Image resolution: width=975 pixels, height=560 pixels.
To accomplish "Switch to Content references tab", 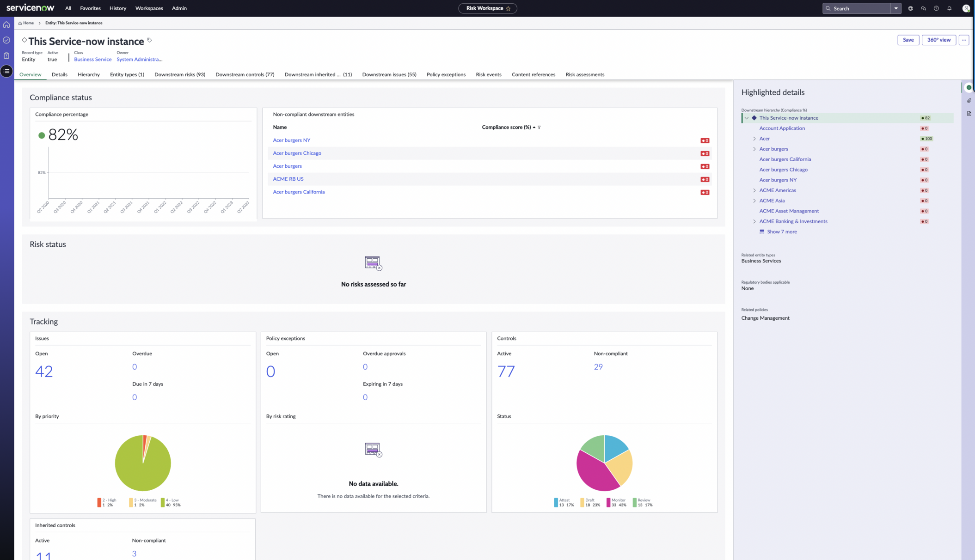I will (x=533, y=74).
